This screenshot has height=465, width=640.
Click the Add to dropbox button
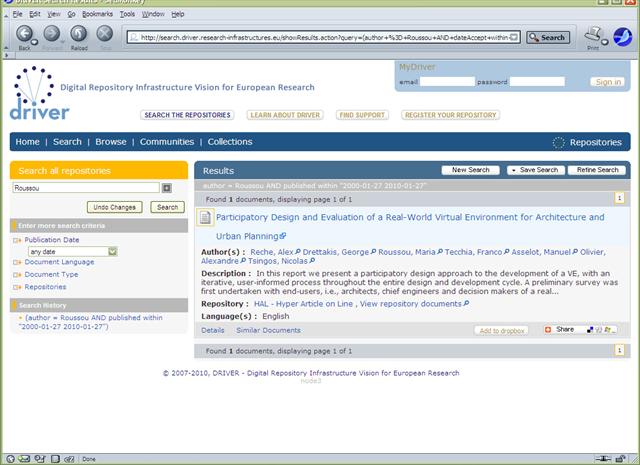coord(502,330)
